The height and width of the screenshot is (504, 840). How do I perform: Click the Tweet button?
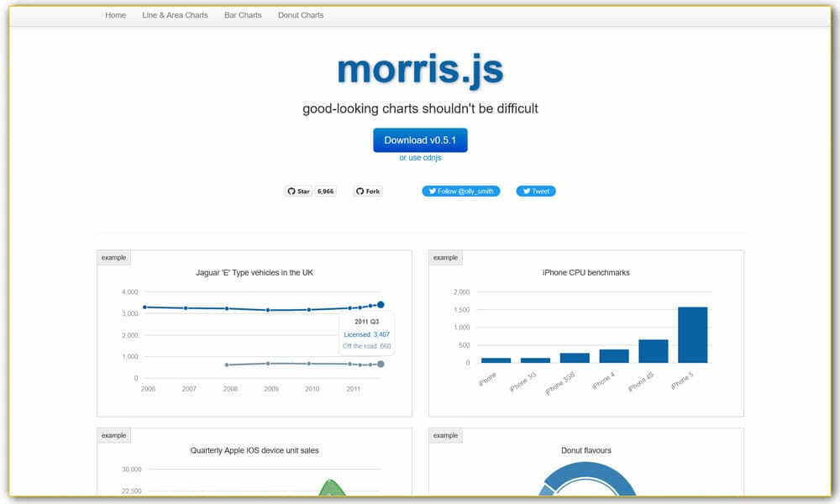coord(536,191)
